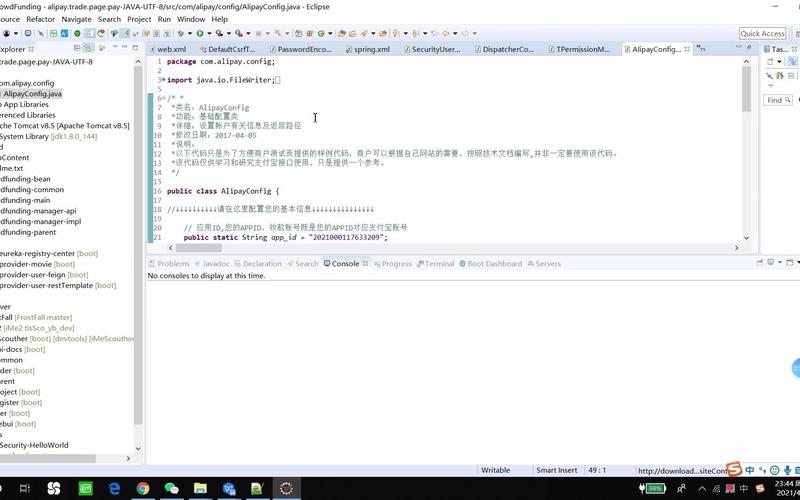Open the Boot Dashboard view tab
Image resolution: width=800 pixels, height=500 pixels.
click(x=490, y=263)
